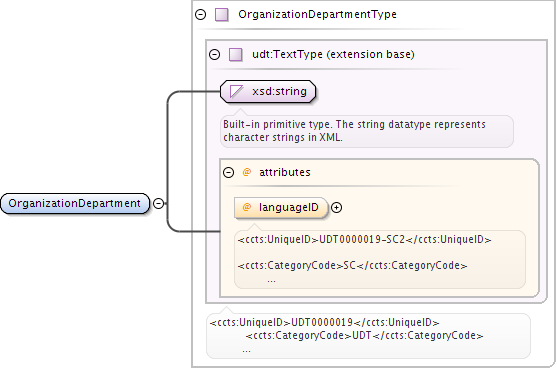Collapse the attributes group
This screenshot has height=369, width=557.
click(228, 173)
